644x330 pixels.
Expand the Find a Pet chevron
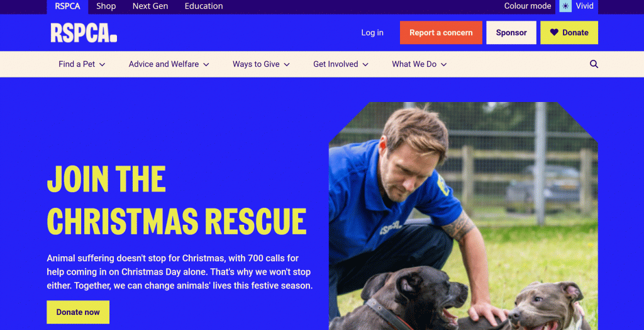[x=103, y=65]
